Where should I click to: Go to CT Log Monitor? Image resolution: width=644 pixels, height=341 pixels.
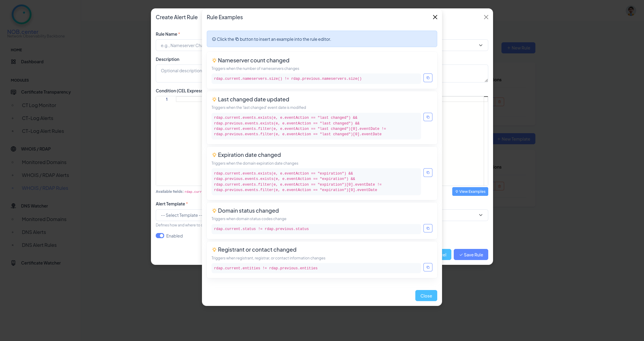[x=39, y=105]
